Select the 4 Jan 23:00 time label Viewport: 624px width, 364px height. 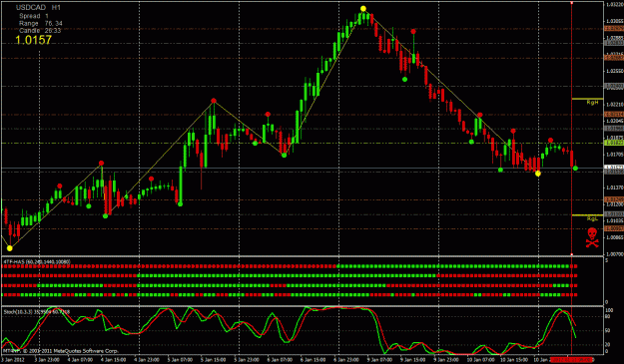[147, 360]
